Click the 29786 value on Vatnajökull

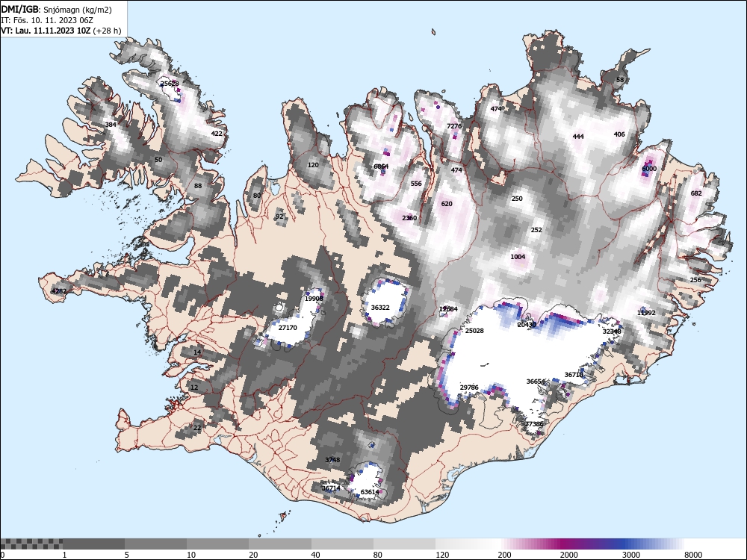469,387
